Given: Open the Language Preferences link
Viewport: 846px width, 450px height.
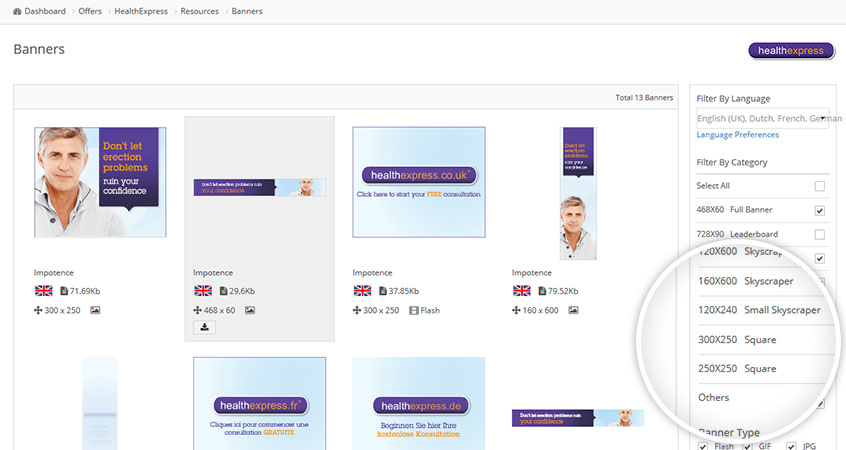Looking at the screenshot, I should point(737,134).
